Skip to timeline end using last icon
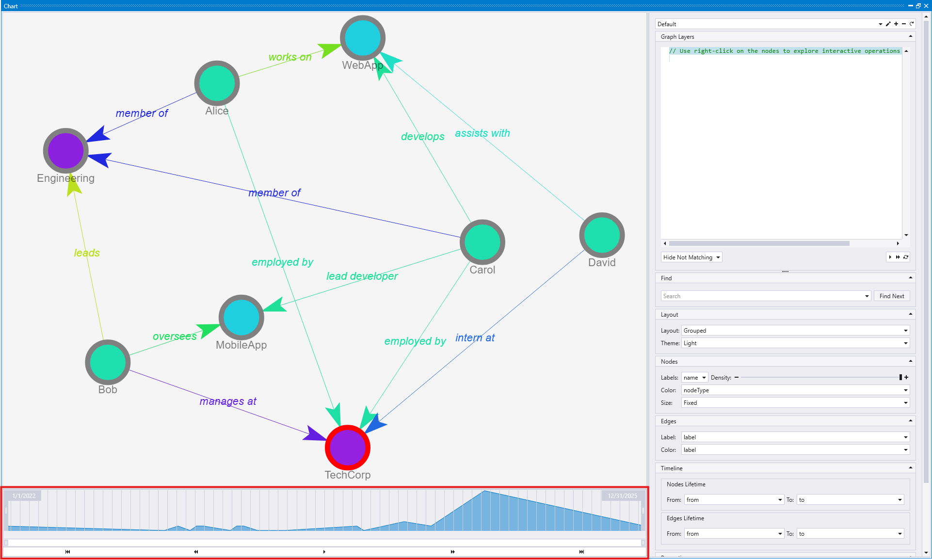Screen dimensions: 932x560 click(581, 552)
